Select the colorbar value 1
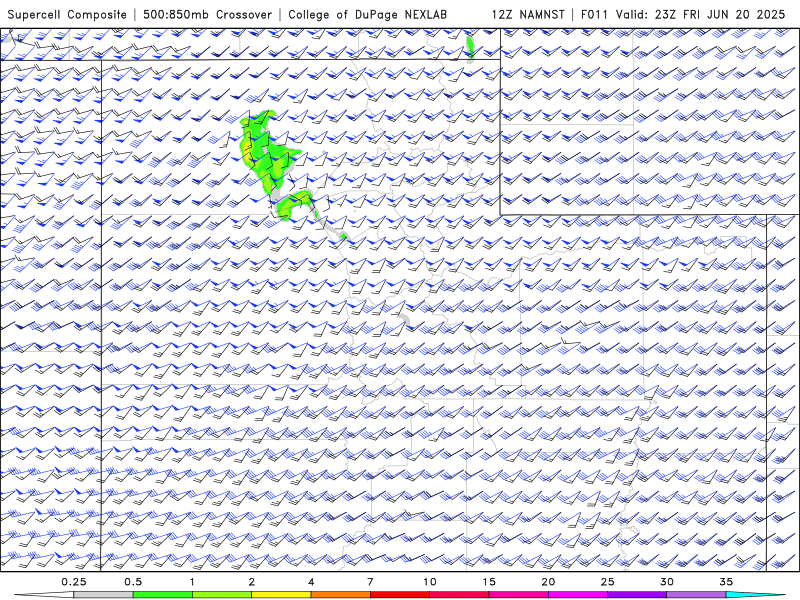This screenshot has width=800, height=600. (192, 582)
